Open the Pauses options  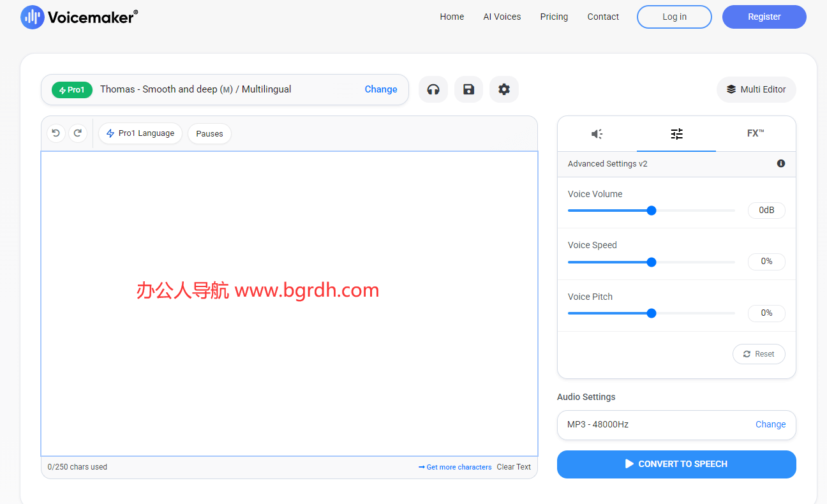tap(209, 134)
